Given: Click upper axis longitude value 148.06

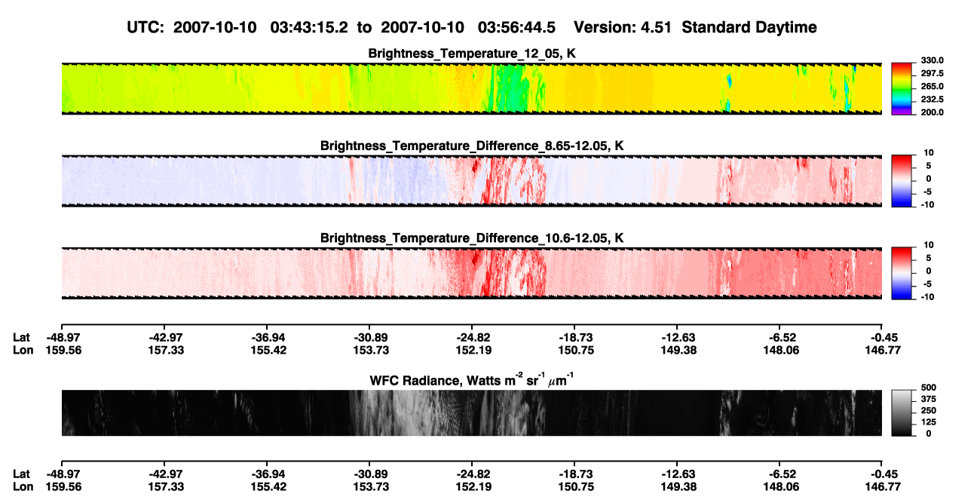Looking at the screenshot, I should (x=779, y=350).
